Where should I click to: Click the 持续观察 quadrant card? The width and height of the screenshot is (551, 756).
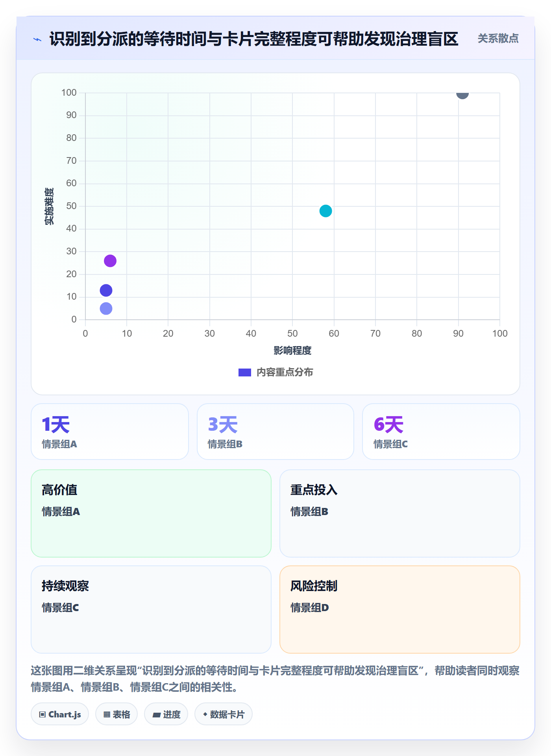(x=151, y=610)
